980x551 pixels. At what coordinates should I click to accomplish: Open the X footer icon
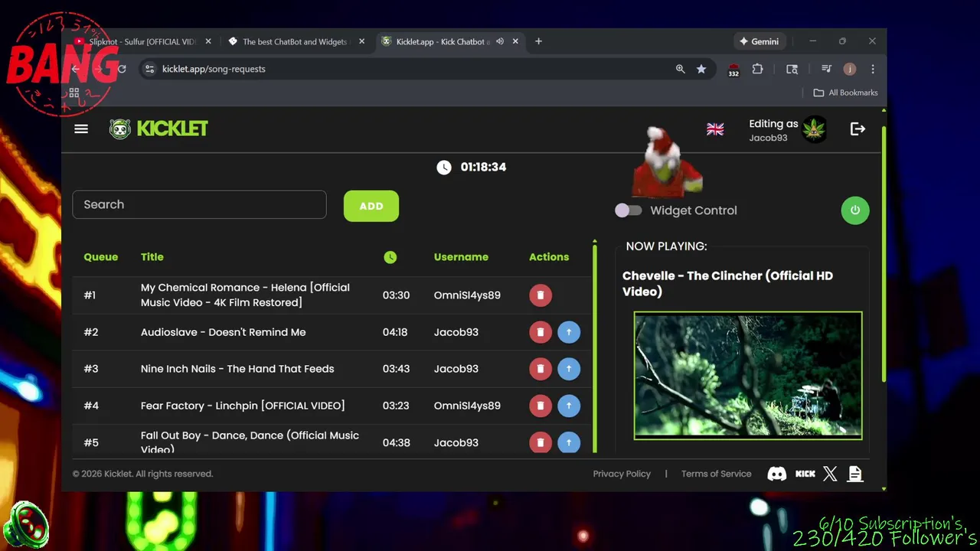(830, 474)
